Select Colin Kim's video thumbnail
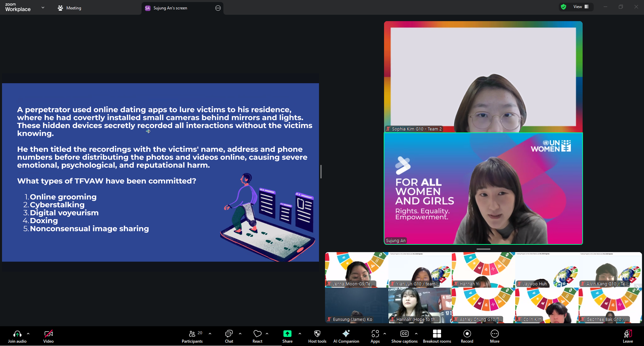 pos(547,305)
